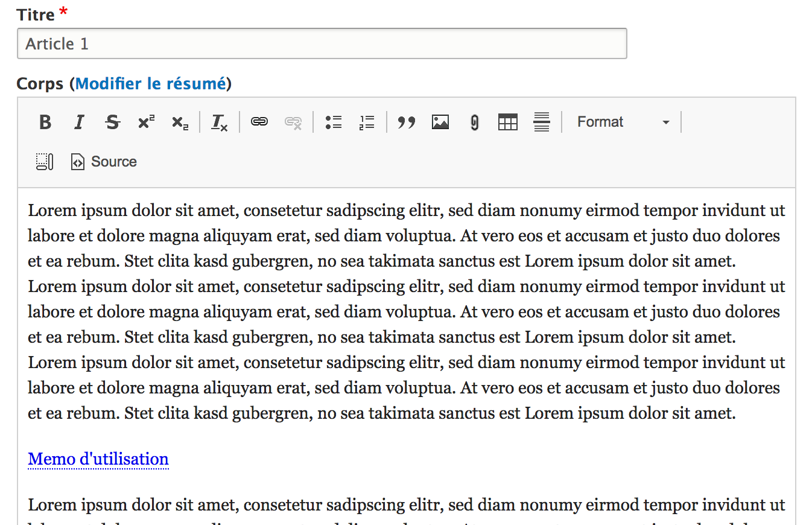Apply subscript formatting
The image size is (812, 525).
point(180,122)
